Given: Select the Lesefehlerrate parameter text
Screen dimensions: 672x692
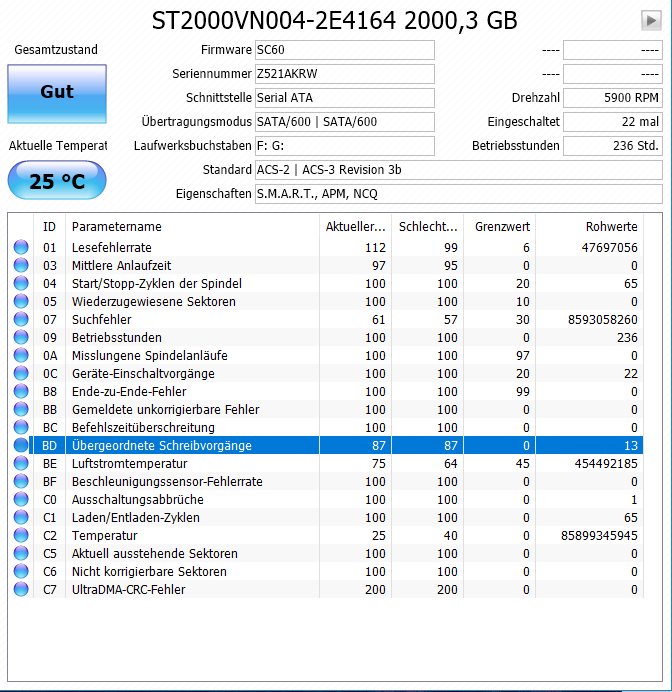Looking at the screenshot, I should pyautogui.click(x=112, y=248).
